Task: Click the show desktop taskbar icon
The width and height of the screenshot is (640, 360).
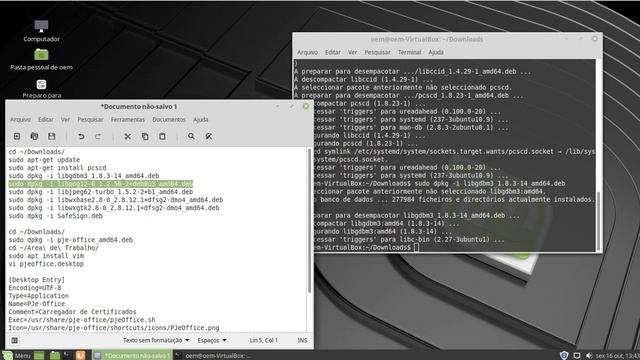Action: click(x=39, y=356)
